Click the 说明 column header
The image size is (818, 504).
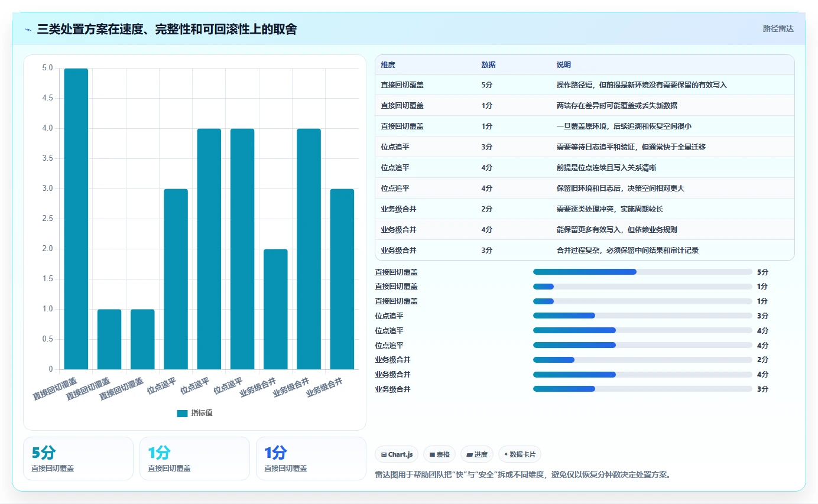(x=564, y=64)
